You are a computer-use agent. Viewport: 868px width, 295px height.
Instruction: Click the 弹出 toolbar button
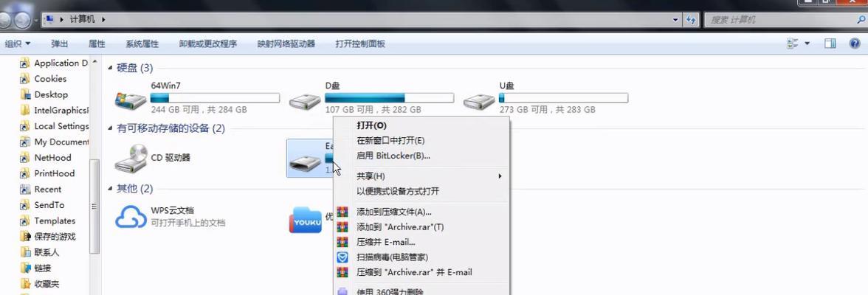[x=60, y=44]
